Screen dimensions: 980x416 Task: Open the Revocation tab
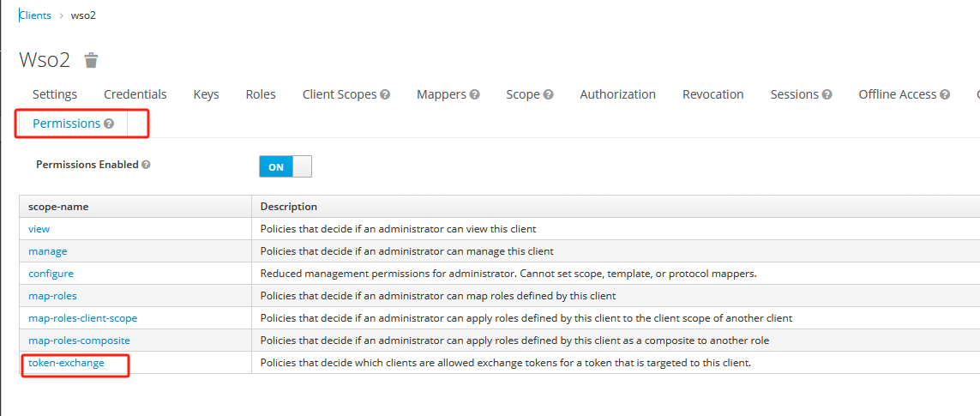pos(712,94)
